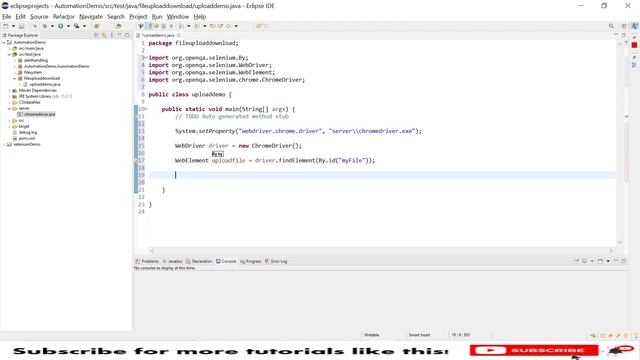
Task: Maximize the Package Explorer view
Action: [127, 35]
